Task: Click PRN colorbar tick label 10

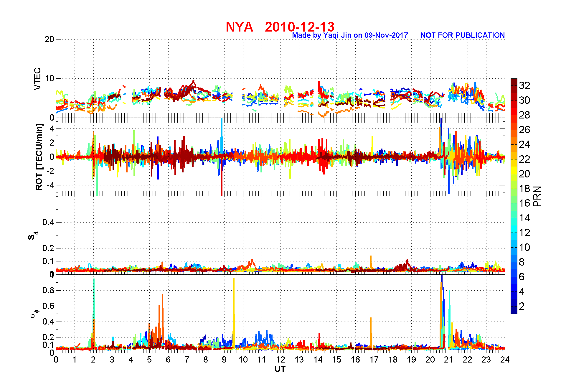Action: (524, 247)
